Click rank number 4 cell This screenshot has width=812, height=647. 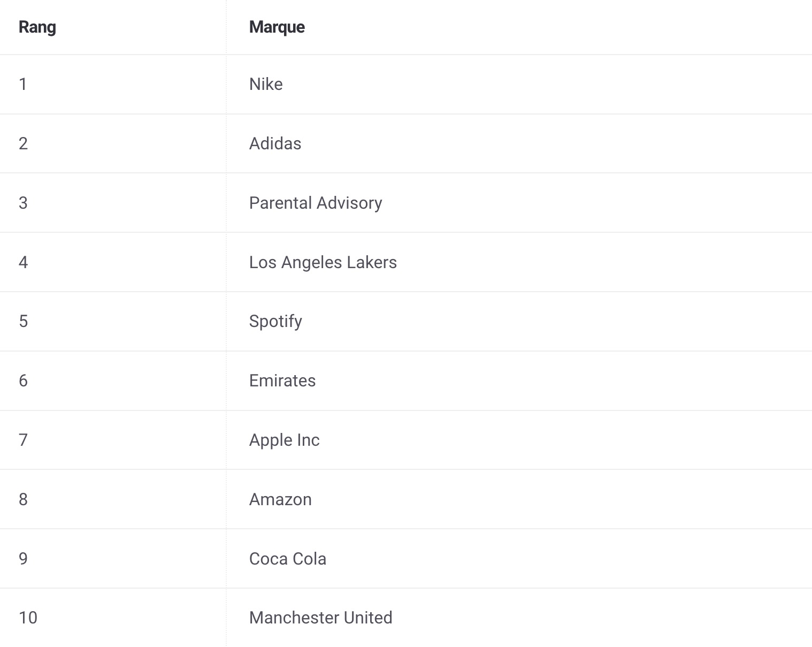click(23, 262)
